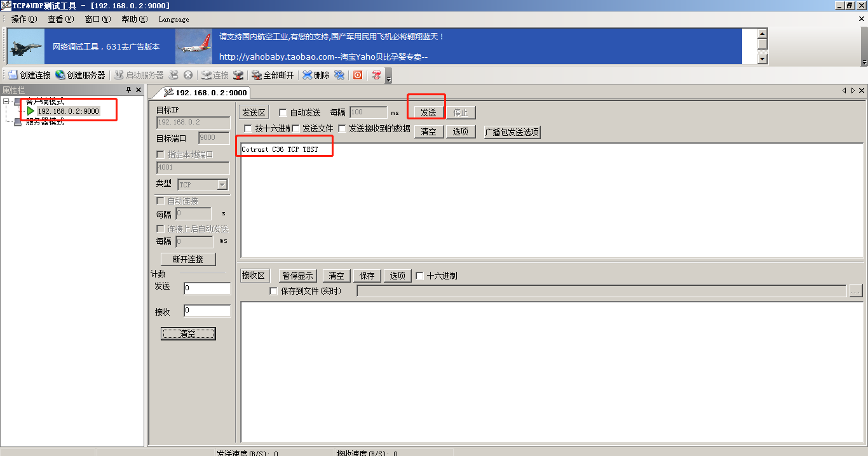Click the send text area with Cotrust text
The width and height of the screenshot is (868, 456).
(552, 200)
